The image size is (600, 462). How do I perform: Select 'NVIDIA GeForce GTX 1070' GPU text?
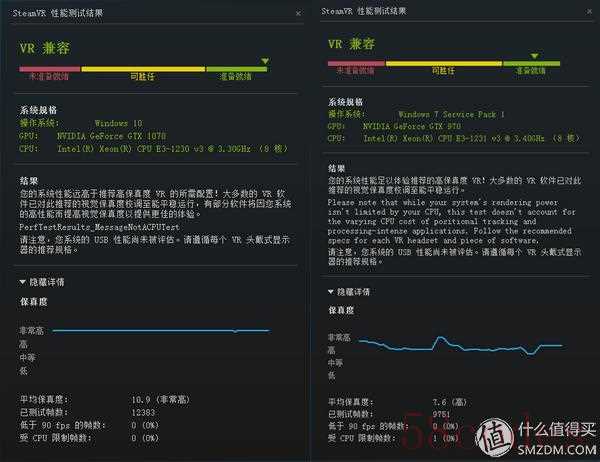point(112,136)
